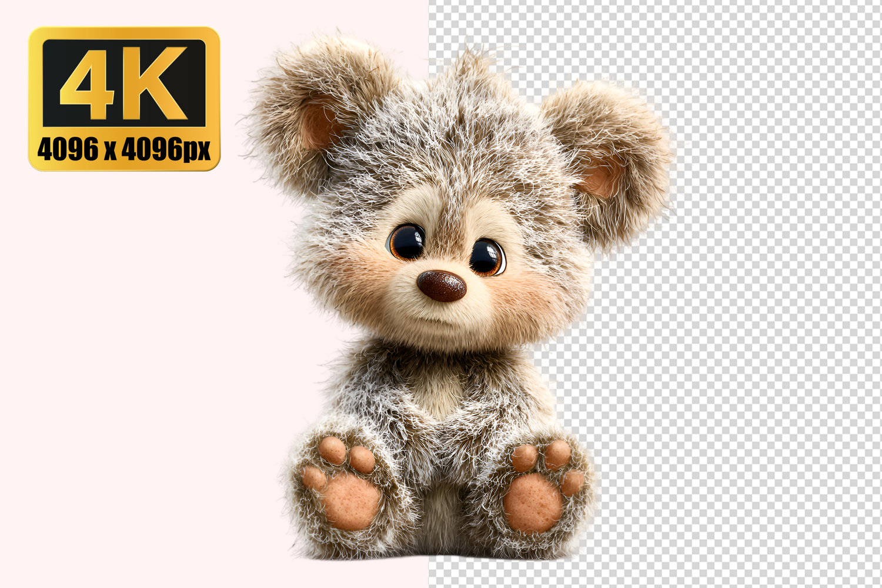Image resolution: width=882 pixels, height=588 pixels.
Task: Click the tuft of fur atop the bear's head
Action: pyautogui.click(x=470, y=64)
